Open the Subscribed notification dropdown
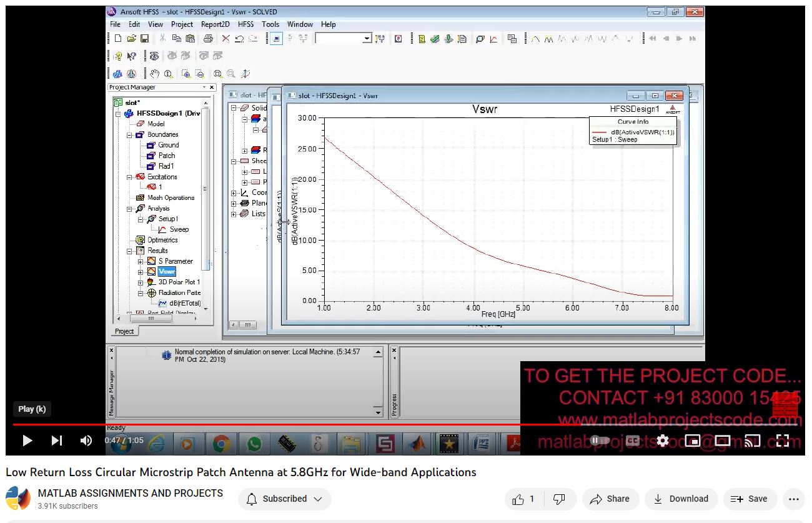Screen dimensions: 812x523 click(285, 499)
